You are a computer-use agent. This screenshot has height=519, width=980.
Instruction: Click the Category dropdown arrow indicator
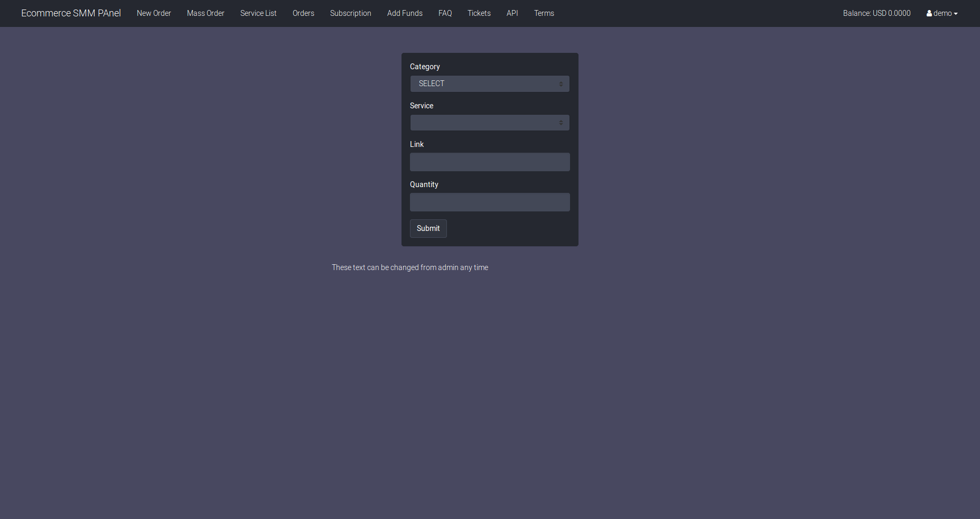(561, 84)
